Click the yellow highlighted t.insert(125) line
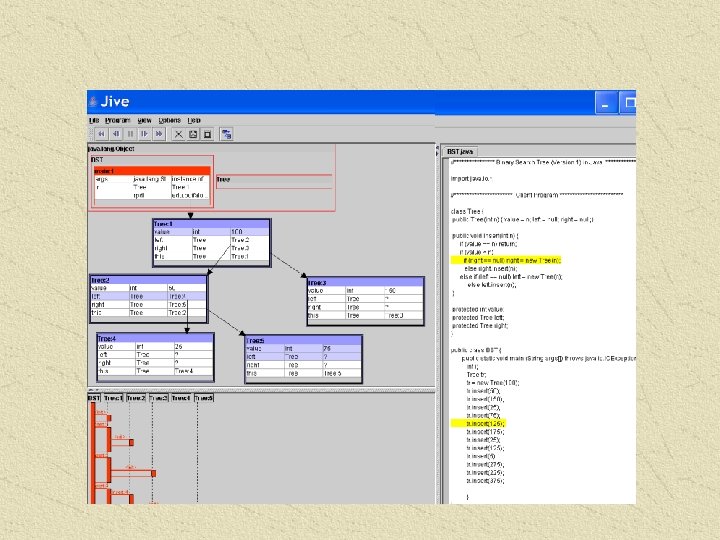The height and width of the screenshot is (540, 720). pyautogui.click(x=478, y=423)
